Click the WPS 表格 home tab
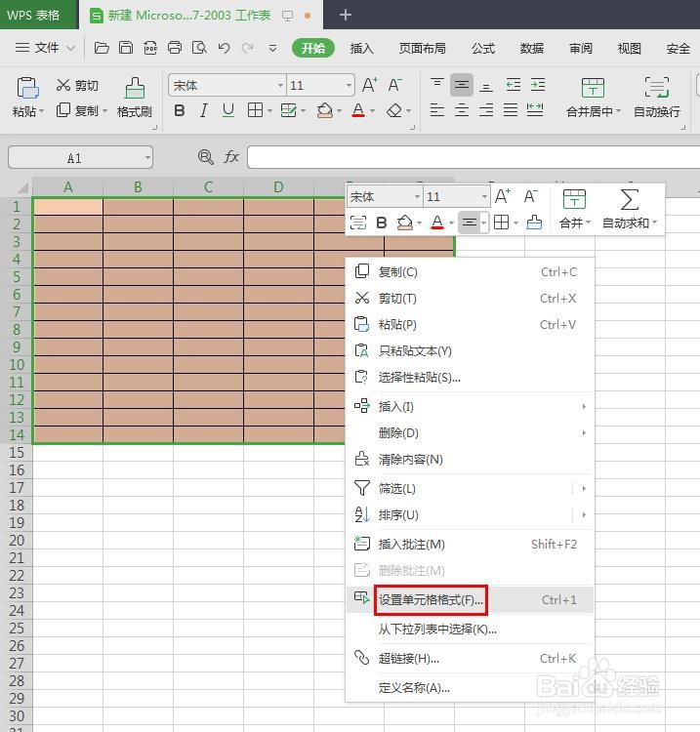700x732 pixels. [x=38, y=15]
